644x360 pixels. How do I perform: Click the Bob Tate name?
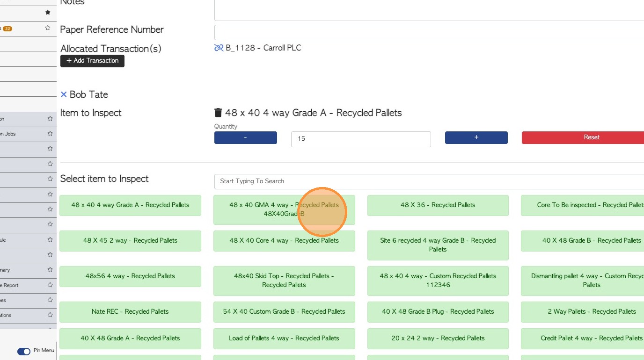pyautogui.click(x=89, y=94)
